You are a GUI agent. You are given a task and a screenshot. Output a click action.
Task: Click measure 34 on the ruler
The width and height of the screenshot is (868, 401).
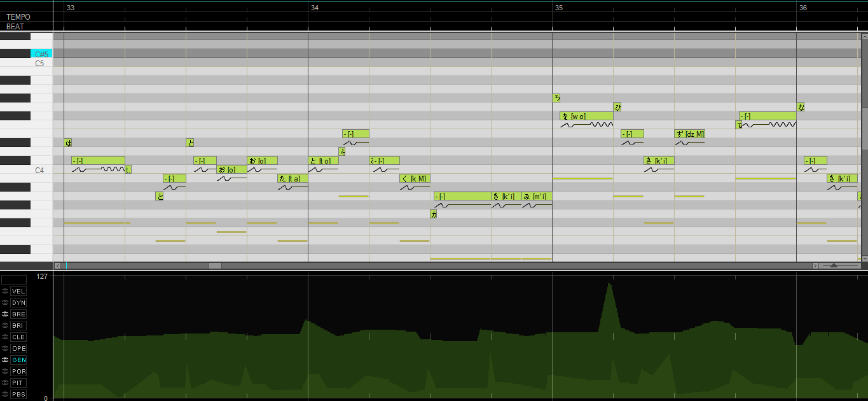click(314, 8)
